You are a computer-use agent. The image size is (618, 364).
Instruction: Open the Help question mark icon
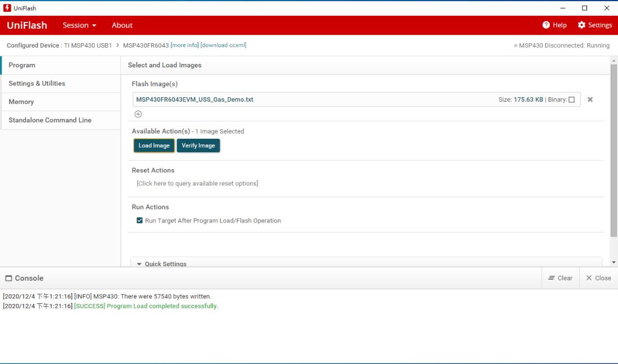(x=546, y=25)
